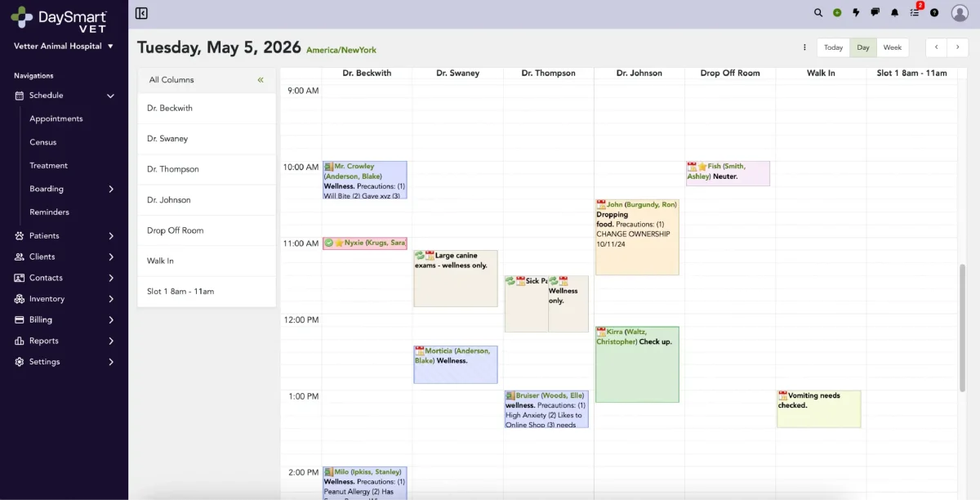This screenshot has width=980, height=500.
Task: Collapse the Schedule menu chevron
Action: coord(110,96)
